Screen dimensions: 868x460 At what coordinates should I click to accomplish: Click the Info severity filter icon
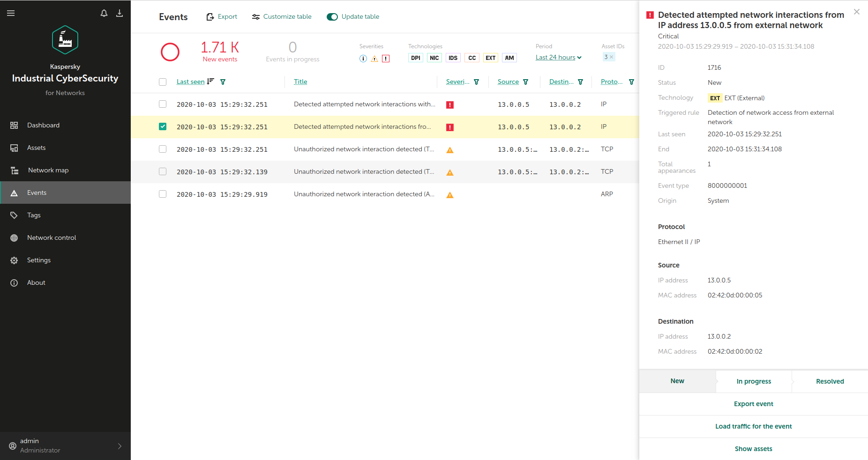click(363, 59)
